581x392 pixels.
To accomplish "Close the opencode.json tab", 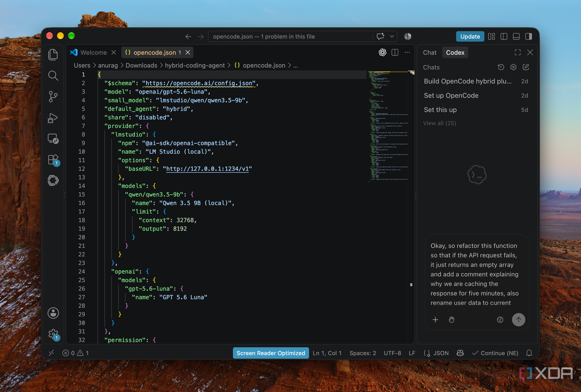I will [x=188, y=53].
